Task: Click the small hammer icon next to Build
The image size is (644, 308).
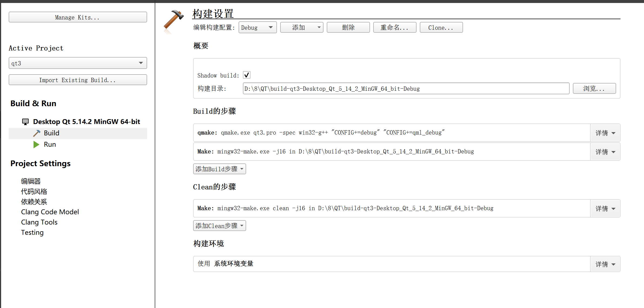Action: (x=37, y=133)
